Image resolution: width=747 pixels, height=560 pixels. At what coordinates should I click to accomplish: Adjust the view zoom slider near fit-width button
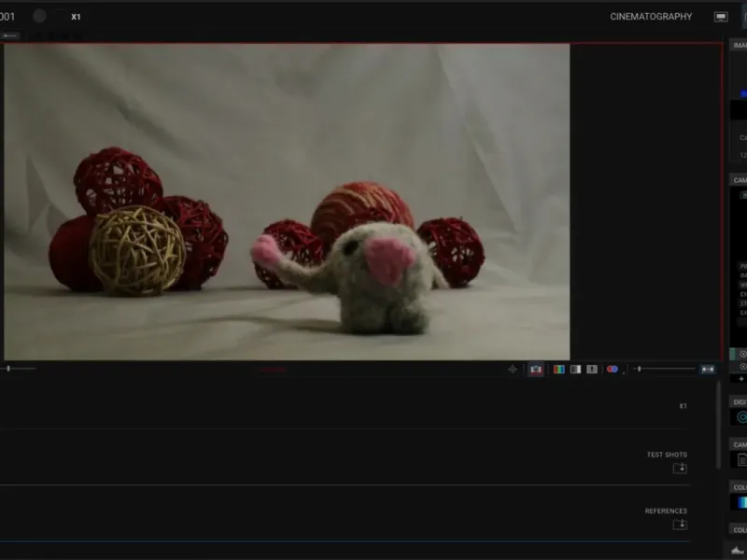[x=664, y=369]
